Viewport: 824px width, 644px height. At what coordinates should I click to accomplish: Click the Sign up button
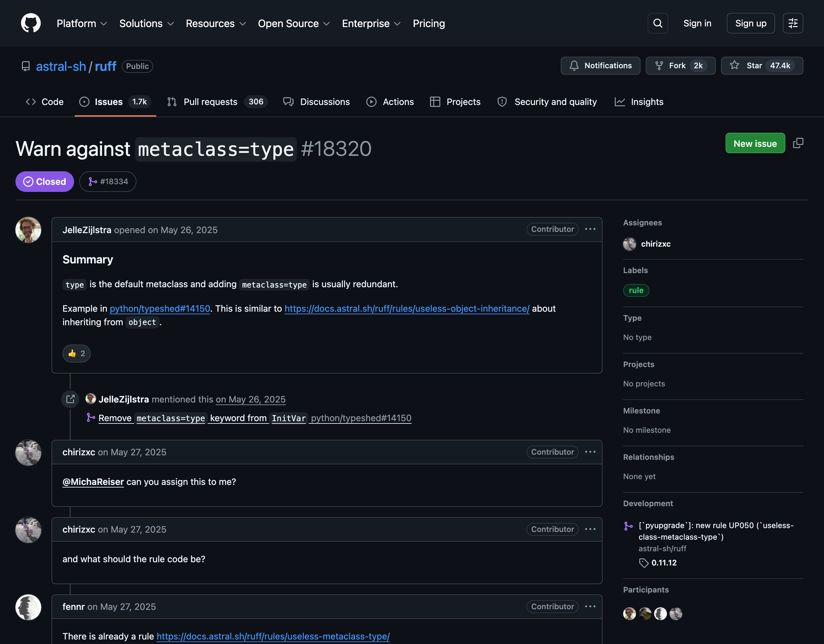click(x=751, y=24)
